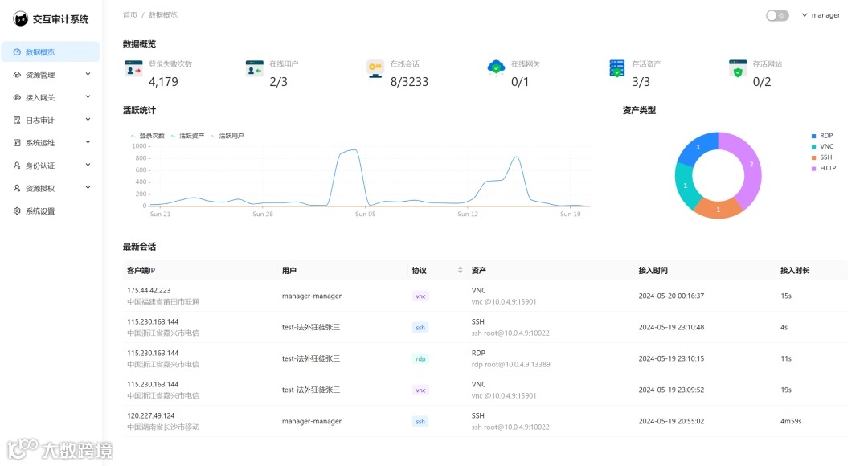The height and width of the screenshot is (466, 868).
Task: Open the 接入网关 menu item
Action: coord(51,97)
